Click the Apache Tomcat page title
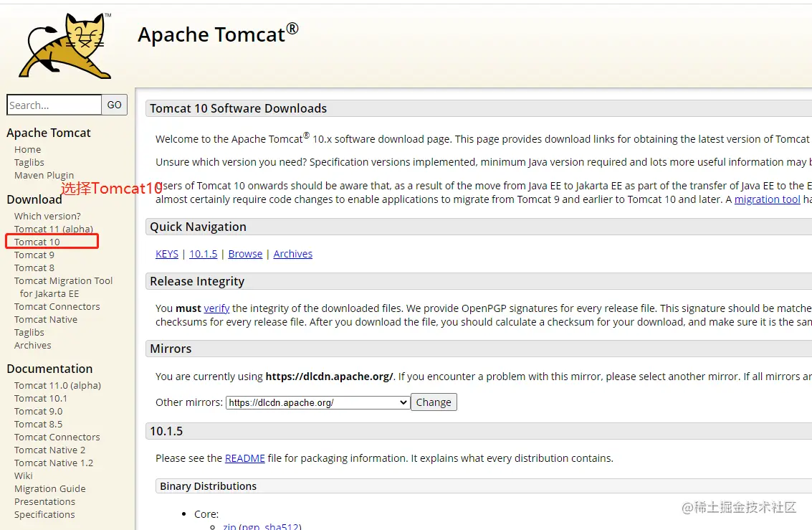 point(218,34)
